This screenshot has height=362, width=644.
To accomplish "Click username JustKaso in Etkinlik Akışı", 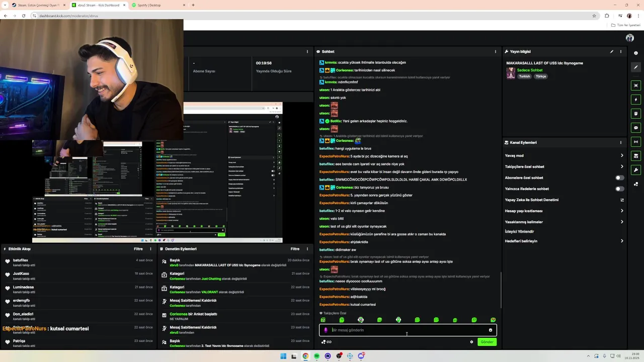I will pos(21,274).
